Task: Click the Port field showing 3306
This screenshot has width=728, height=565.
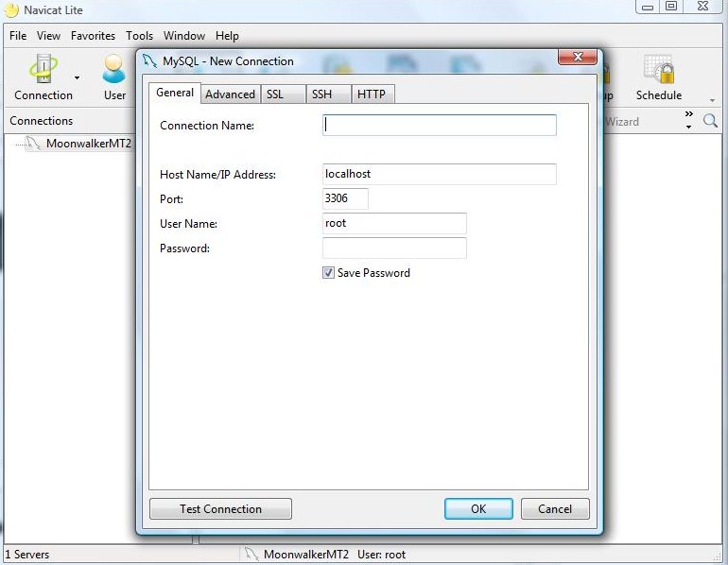Action: tap(345, 198)
